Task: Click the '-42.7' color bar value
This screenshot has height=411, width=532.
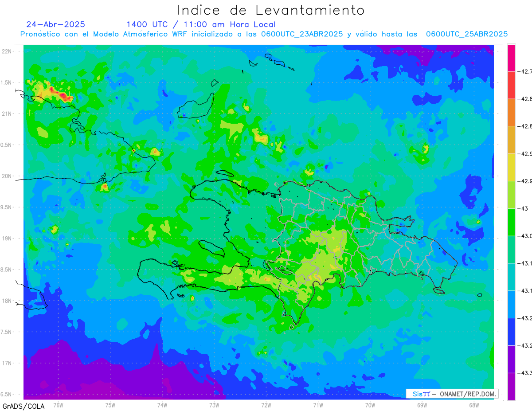Action: (525, 71)
